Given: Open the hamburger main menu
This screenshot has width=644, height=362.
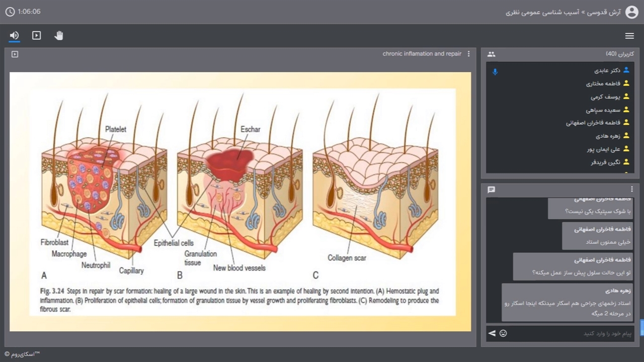Looking at the screenshot, I should [629, 36].
